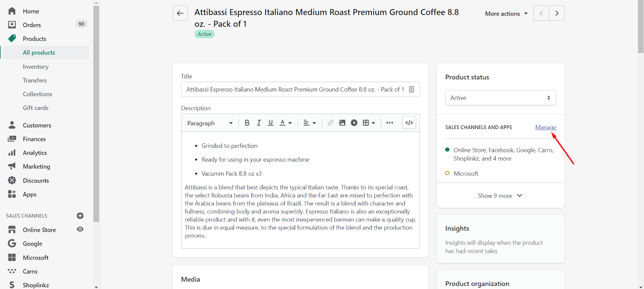Viewport: 644px width, 289px height.
Task: Go back with the left arrow button
Action: tap(180, 13)
